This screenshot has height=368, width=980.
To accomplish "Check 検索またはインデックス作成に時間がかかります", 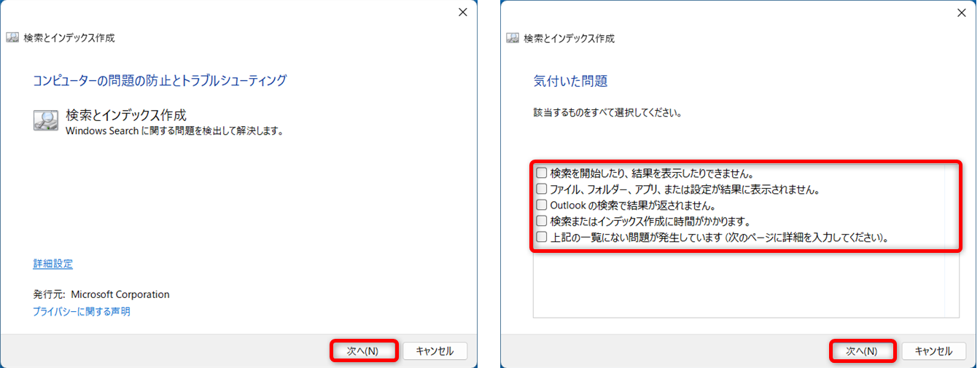I will [x=542, y=221].
